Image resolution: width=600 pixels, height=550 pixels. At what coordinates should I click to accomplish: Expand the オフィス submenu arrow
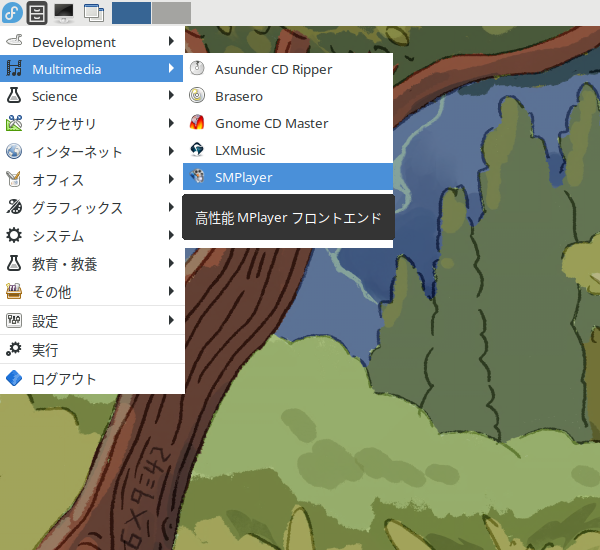click(x=171, y=180)
